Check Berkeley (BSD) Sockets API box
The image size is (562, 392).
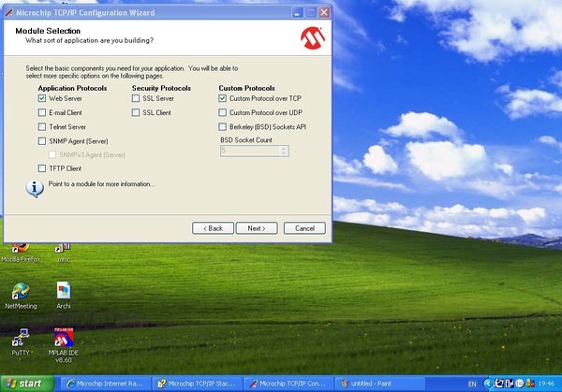click(222, 127)
